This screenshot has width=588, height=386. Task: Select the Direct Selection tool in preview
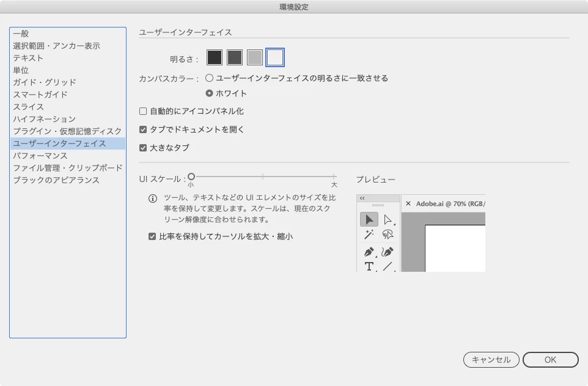coord(388,220)
